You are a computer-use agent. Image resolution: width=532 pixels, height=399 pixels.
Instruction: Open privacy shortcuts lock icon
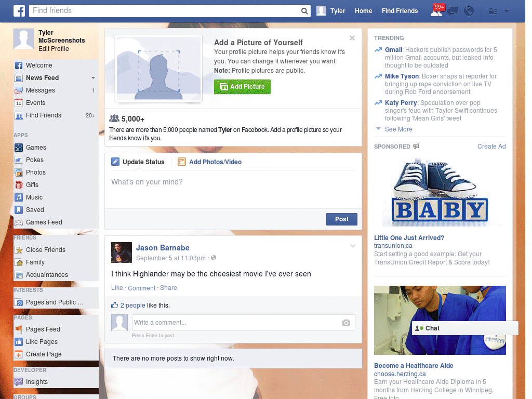click(x=493, y=11)
